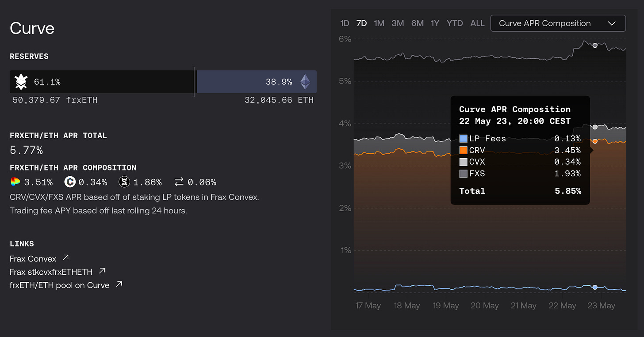The image size is (644, 337).
Task: Click arrow icon beside frxETH/ETH pool on Curve
Action: click(119, 284)
